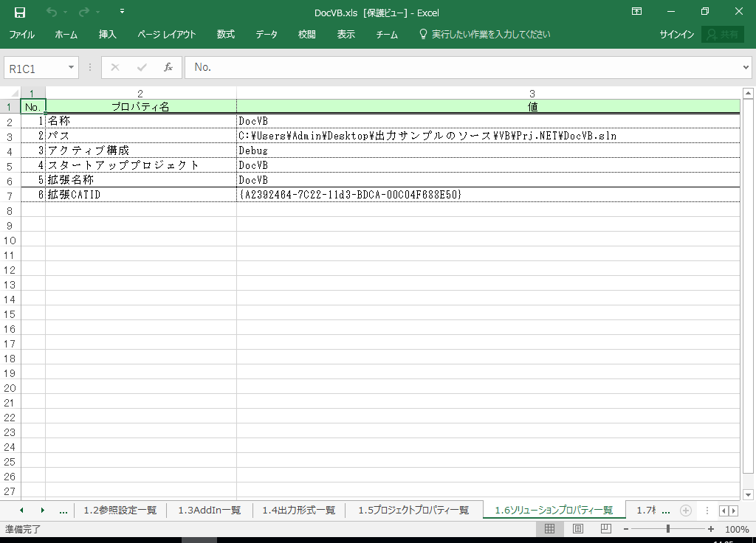The width and height of the screenshot is (756, 543).
Task: Open ribbon display options icon
Action: click(636, 12)
